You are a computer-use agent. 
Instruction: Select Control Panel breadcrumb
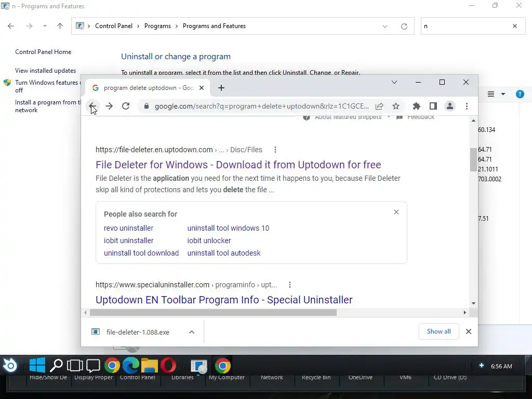tap(114, 26)
